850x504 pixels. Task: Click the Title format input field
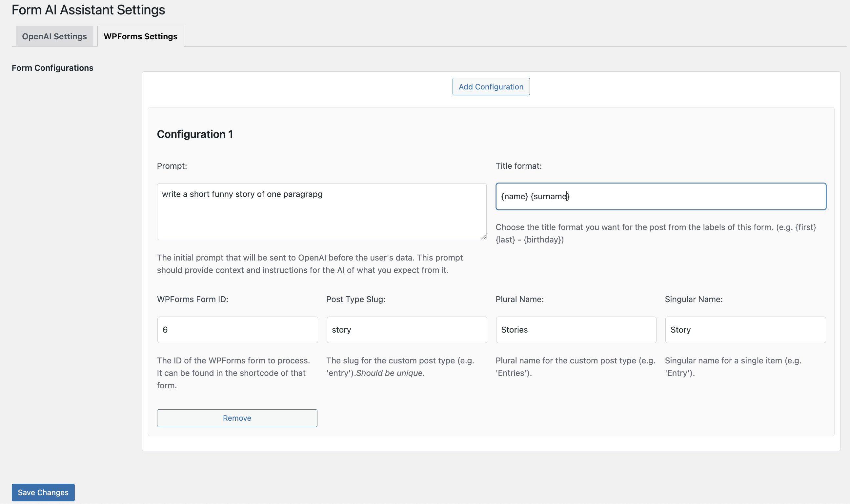pyautogui.click(x=660, y=196)
